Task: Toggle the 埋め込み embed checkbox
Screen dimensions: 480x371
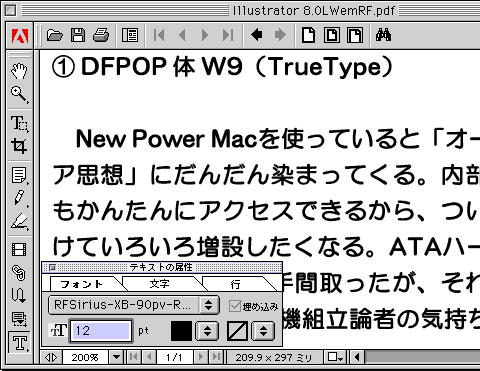Action: point(235,306)
